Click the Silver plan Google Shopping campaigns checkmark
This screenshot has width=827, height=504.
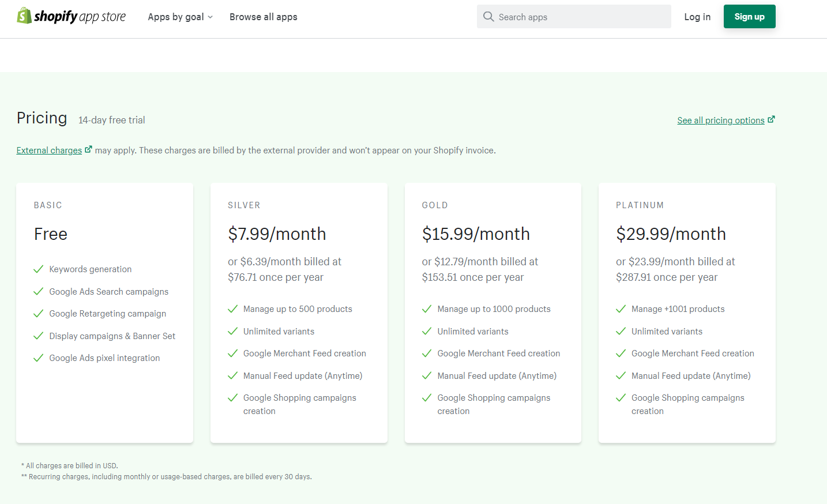point(233,398)
